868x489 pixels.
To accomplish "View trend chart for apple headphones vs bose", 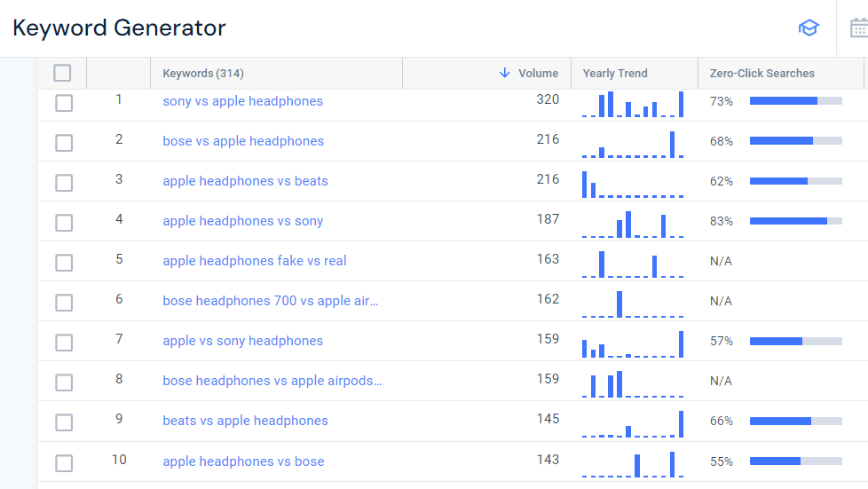I will (633, 464).
